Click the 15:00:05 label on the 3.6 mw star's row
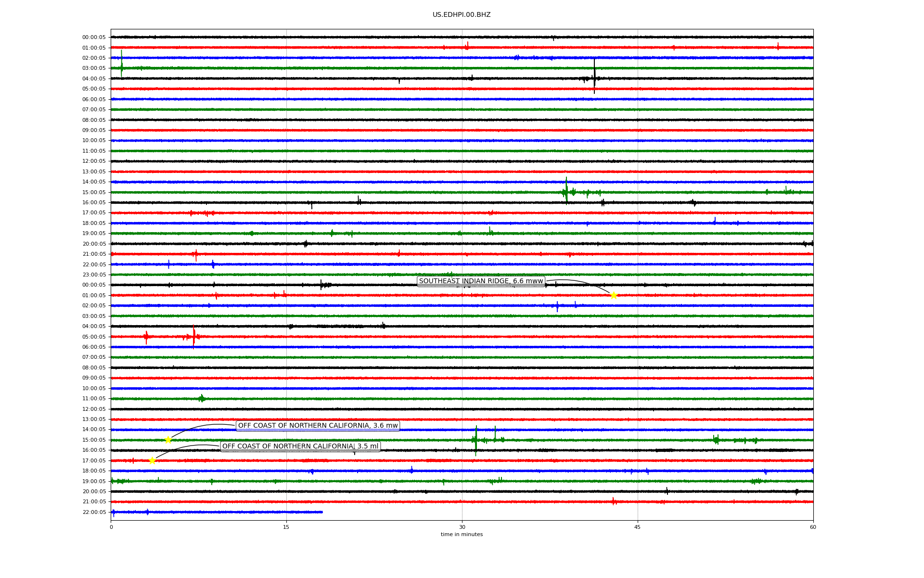Image resolution: width=924 pixels, height=578 pixels. pyautogui.click(x=94, y=440)
